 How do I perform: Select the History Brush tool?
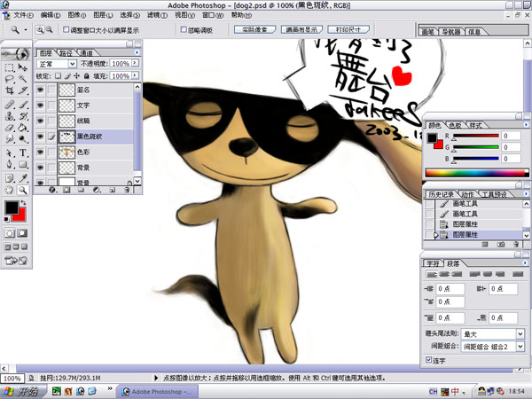tap(22, 116)
